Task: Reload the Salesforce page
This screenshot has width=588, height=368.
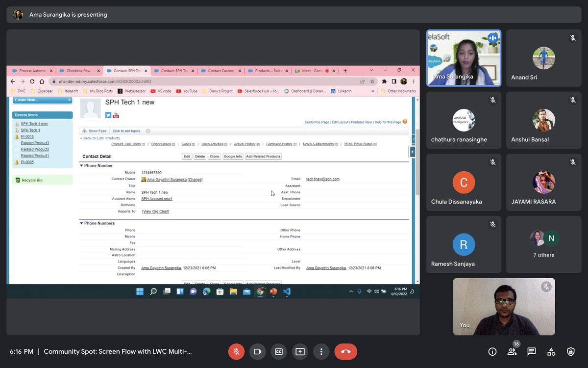Action: point(32,81)
